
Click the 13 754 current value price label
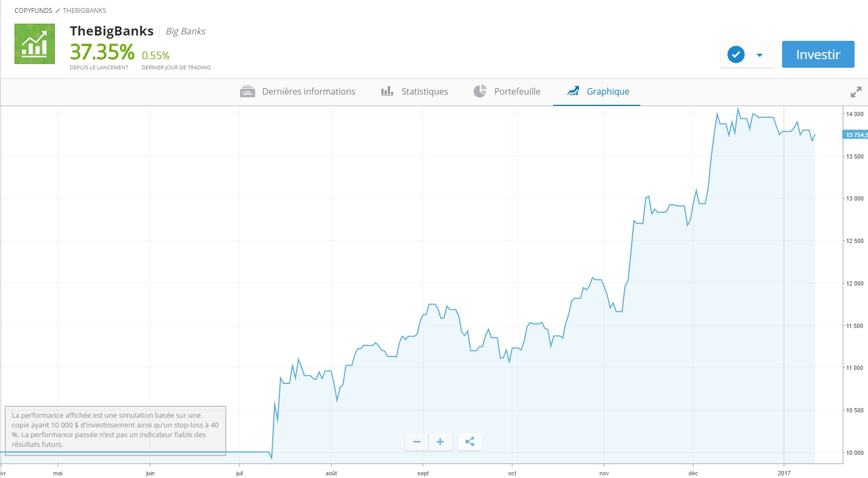(x=856, y=135)
